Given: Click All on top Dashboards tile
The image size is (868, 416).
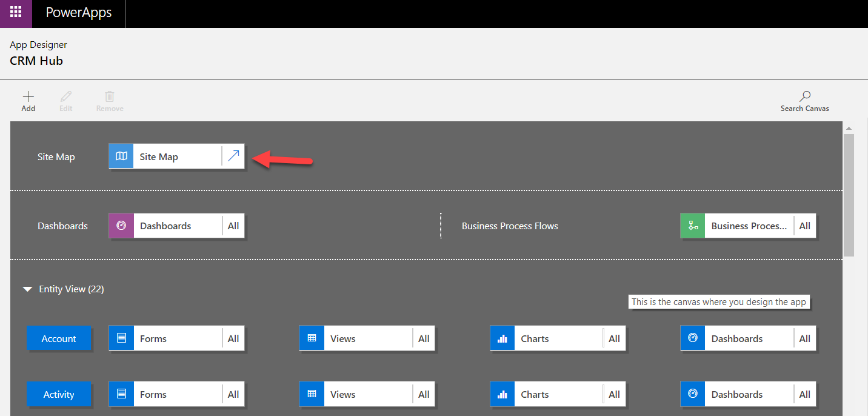Looking at the screenshot, I should point(233,226).
